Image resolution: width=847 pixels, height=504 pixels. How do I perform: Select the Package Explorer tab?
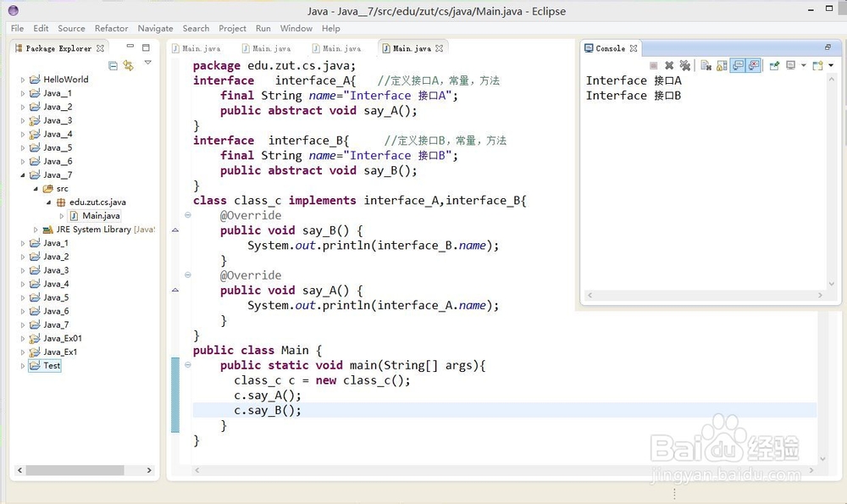click(58, 48)
